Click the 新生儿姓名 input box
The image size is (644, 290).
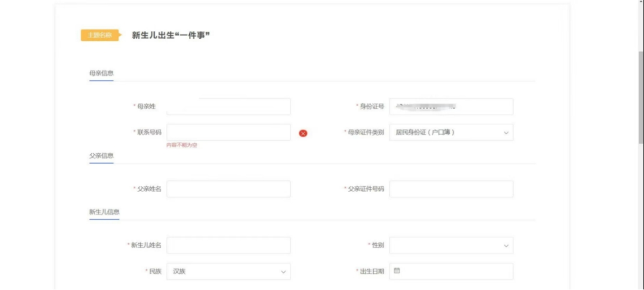pyautogui.click(x=228, y=245)
